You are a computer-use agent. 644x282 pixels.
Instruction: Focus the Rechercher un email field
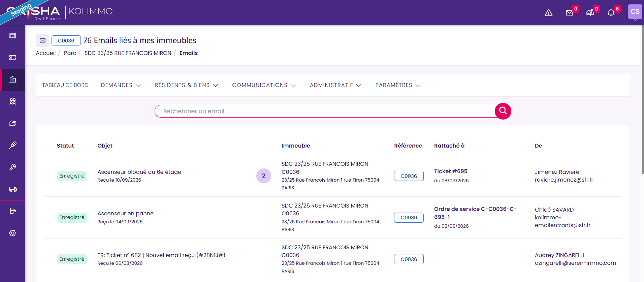[x=325, y=111]
